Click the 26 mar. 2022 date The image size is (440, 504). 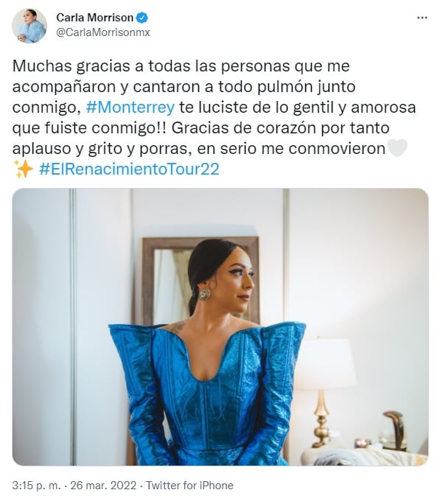103,486
